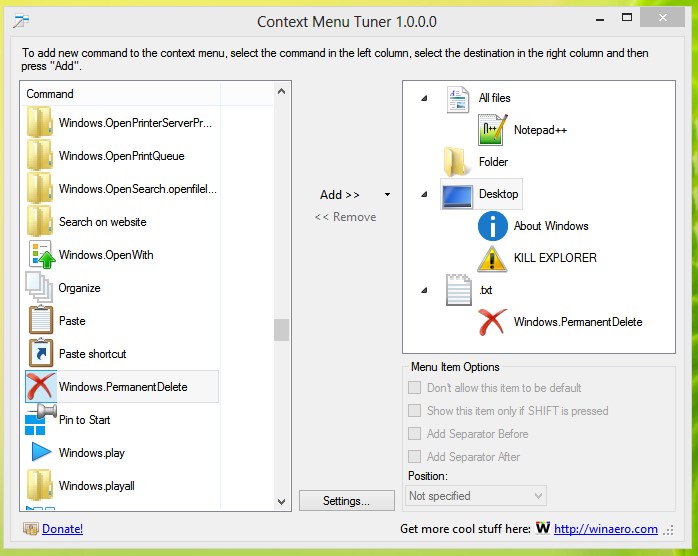Open the Add button dropdown arrow
The height and width of the screenshot is (556, 698).
[x=387, y=195]
